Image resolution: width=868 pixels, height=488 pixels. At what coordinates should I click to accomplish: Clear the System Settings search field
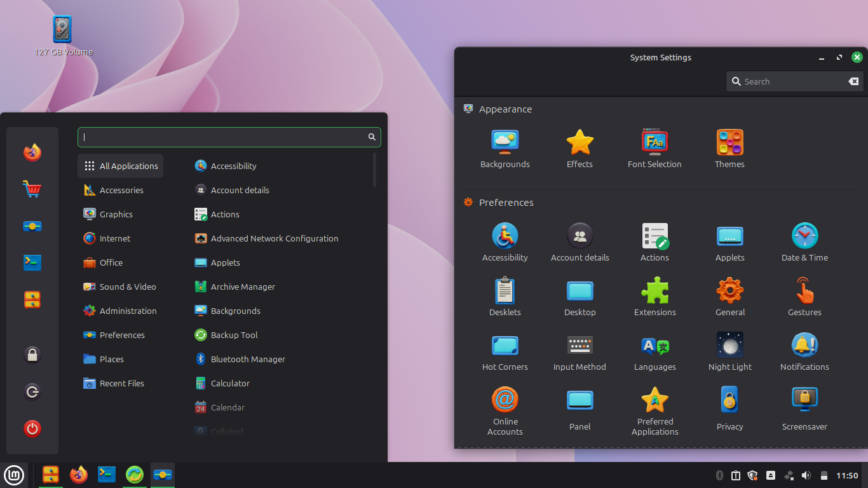(853, 81)
